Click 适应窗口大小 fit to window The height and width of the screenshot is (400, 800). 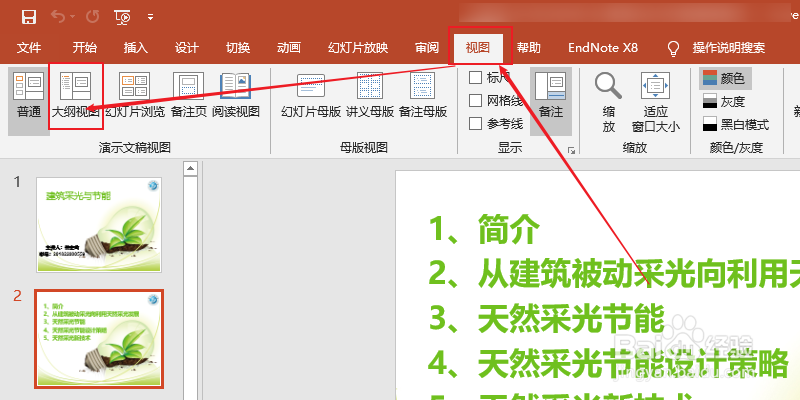tap(656, 102)
